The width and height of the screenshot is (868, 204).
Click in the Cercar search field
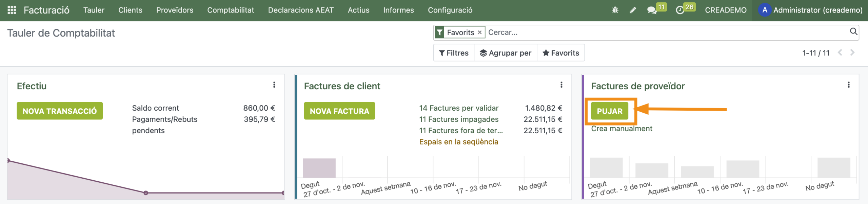coord(665,32)
